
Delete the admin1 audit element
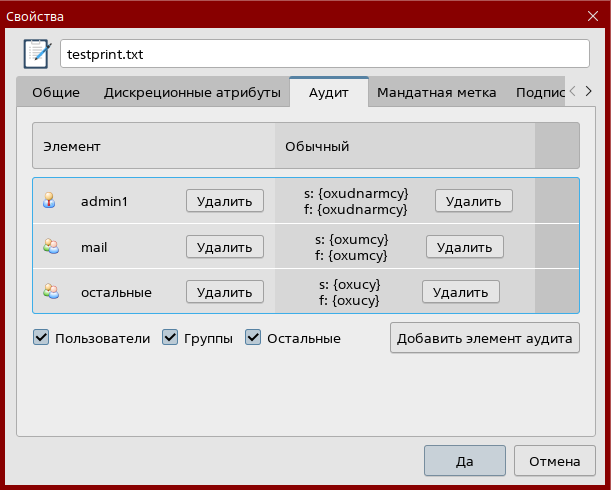click(225, 201)
